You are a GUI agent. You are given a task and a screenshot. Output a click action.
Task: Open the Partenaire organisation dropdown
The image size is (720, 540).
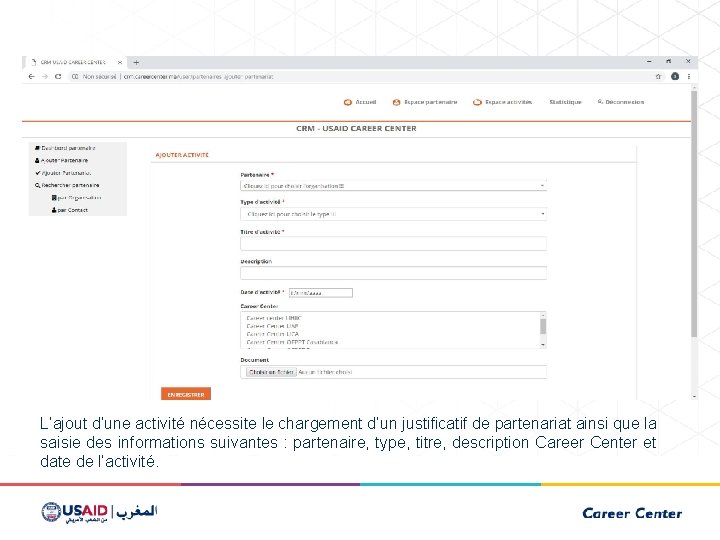[394, 186]
